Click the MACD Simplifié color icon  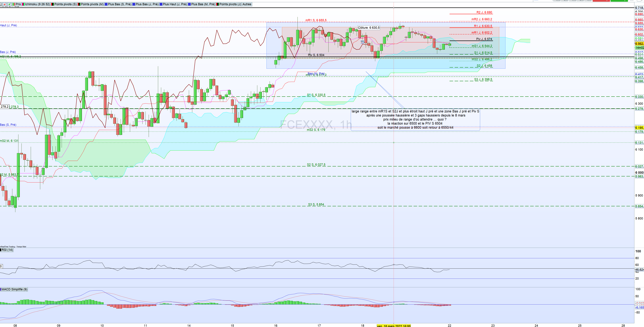point(1,289)
